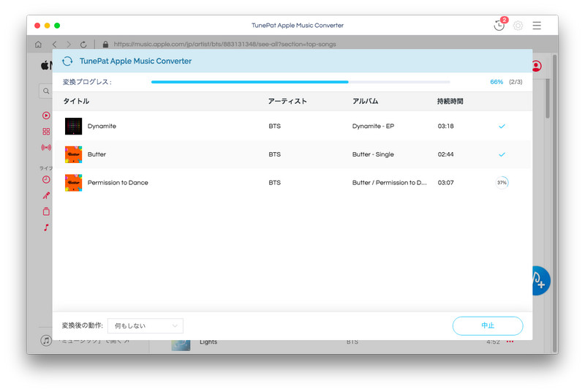The height and width of the screenshot is (392, 585).
Task: Click the タイトル column header
Action: click(76, 101)
